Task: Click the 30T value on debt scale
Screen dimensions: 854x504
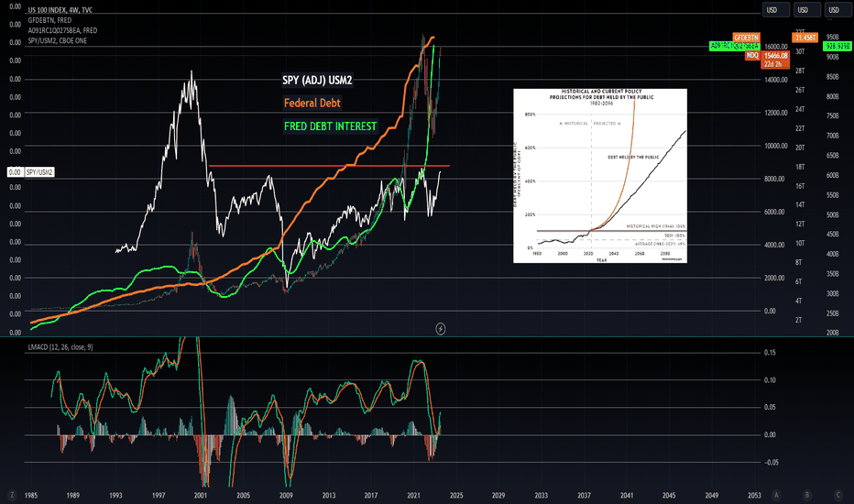Action: point(800,51)
